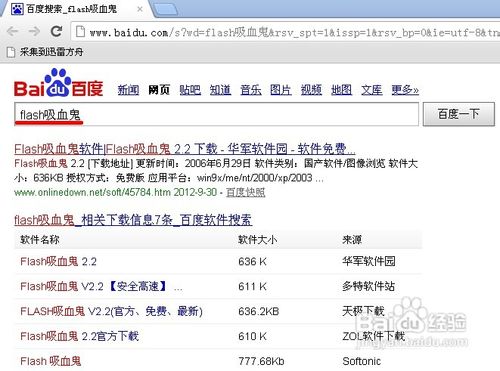Image resolution: width=500 pixels, height=371 pixels.
Task: Switch to 知道 search category
Action: point(220,90)
